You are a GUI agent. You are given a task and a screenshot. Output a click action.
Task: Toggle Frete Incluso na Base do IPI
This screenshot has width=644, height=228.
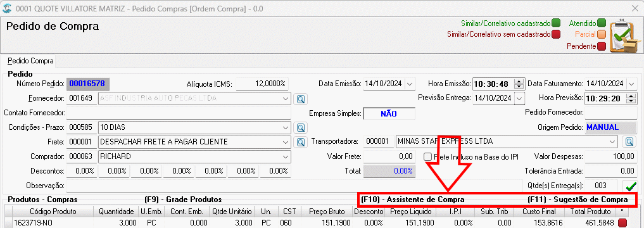coord(427,156)
